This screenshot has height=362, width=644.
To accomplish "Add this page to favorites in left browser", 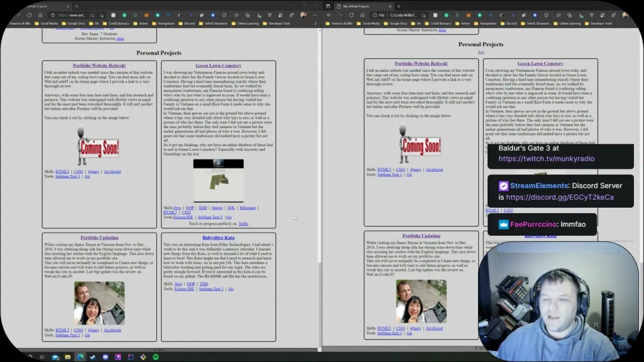I will click(102, 15).
